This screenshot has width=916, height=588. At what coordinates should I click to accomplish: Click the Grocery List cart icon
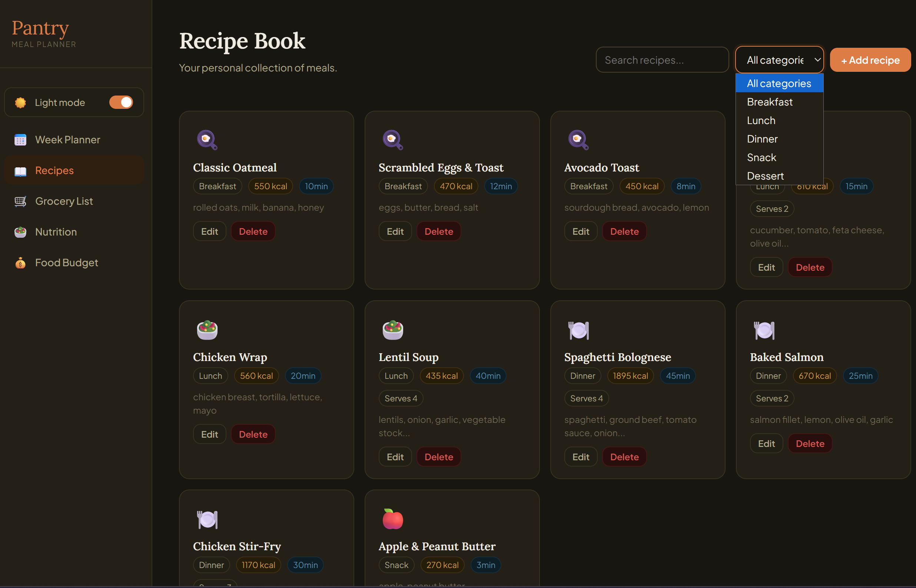[20, 201]
